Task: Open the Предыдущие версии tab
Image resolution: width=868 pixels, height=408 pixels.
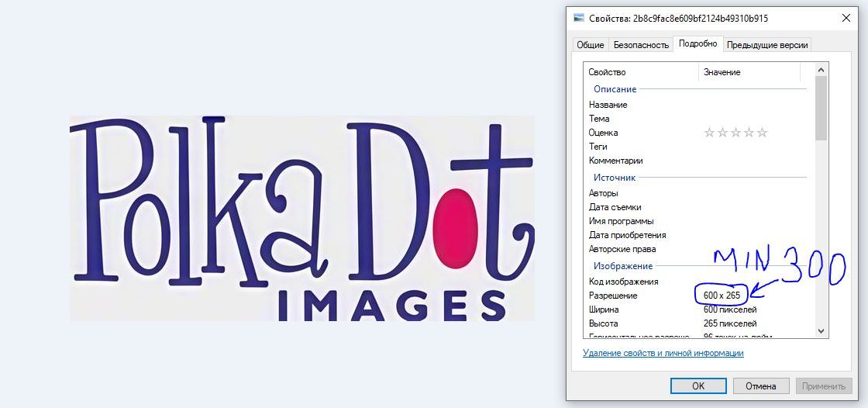Action: pyautogui.click(x=767, y=45)
